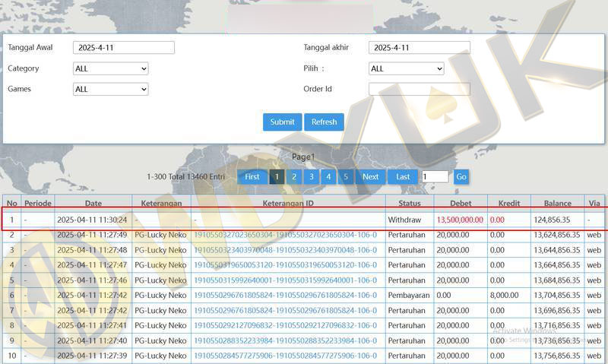Click the Date column header

(x=93, y=203)
